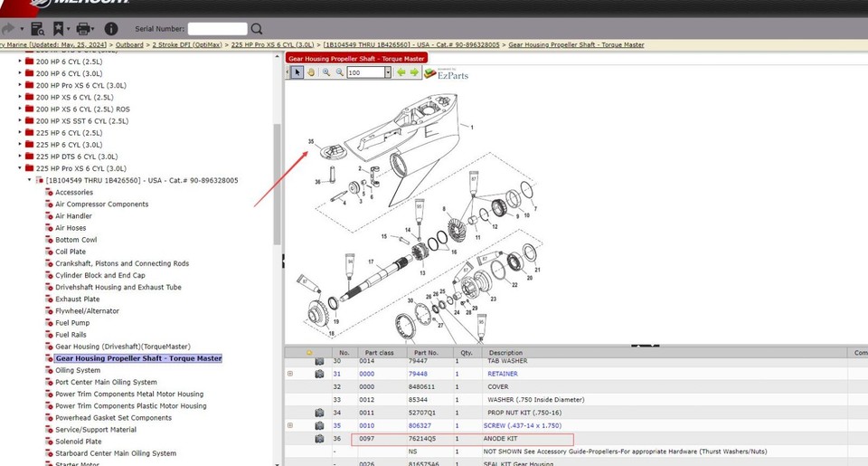Open the zoom percentage dropdown arrow
This screenshot has width=868, height=466.
[x=386, y=72]
